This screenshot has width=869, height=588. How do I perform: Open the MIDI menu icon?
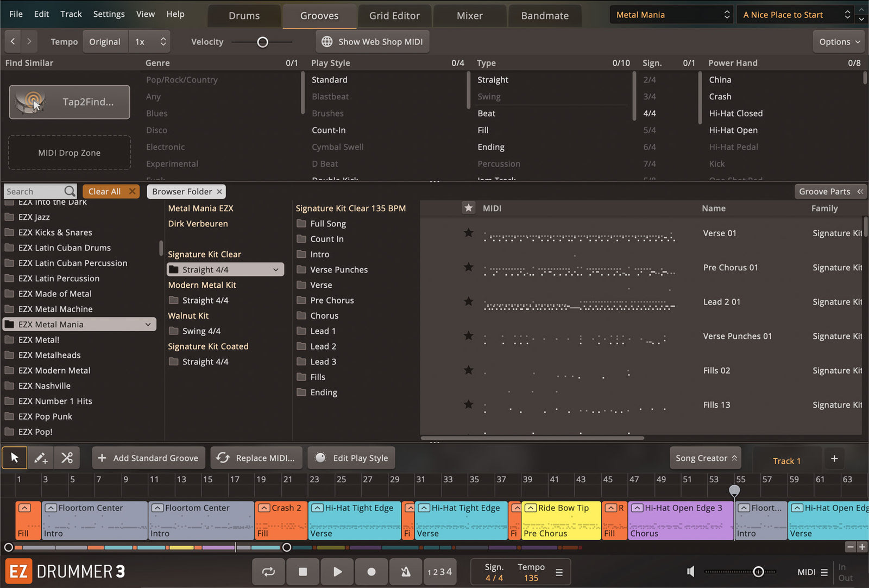824,572
